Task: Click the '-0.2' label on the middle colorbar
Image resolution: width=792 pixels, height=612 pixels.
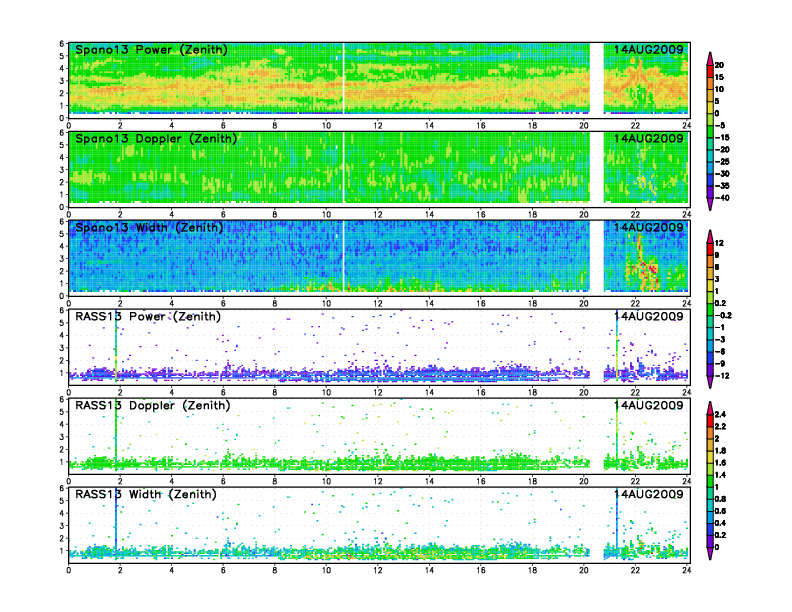Action: pyautogui.click(x=723, y=315)
